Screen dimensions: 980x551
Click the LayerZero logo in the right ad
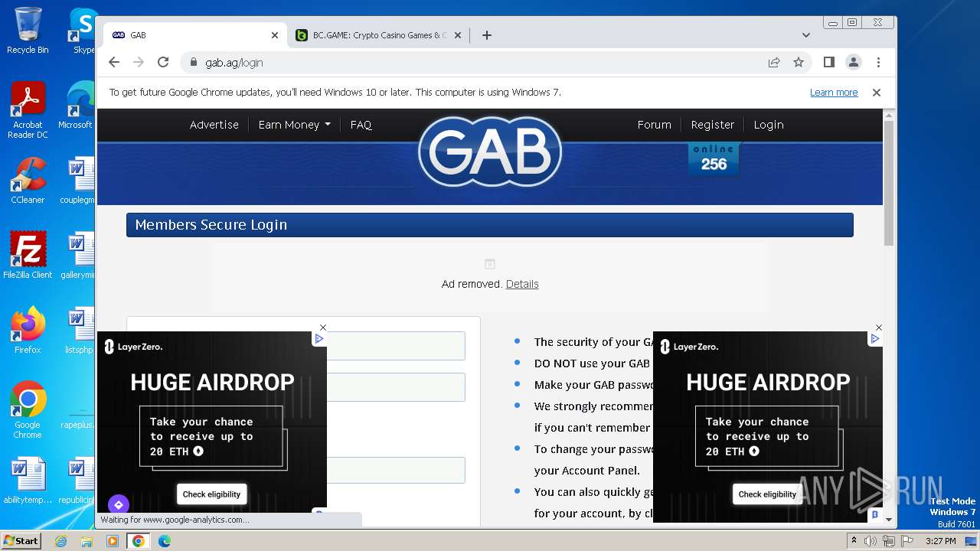[x=690, y=347]
